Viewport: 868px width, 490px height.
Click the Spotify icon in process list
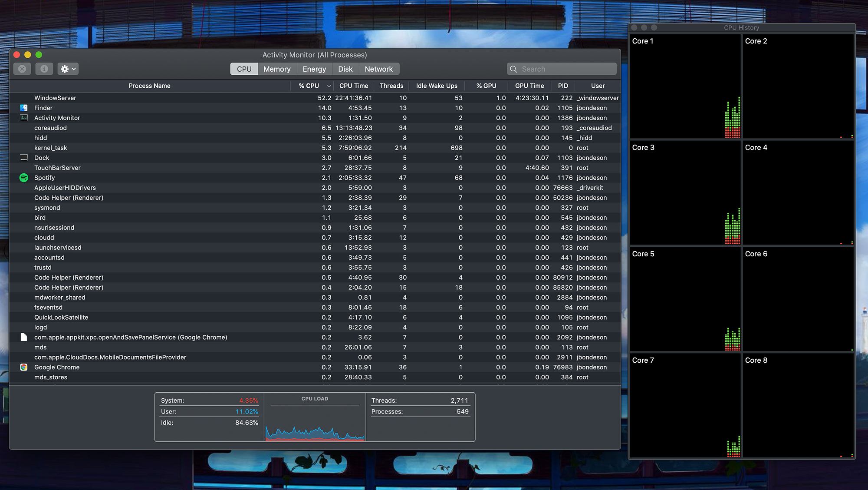coord(24,178)
